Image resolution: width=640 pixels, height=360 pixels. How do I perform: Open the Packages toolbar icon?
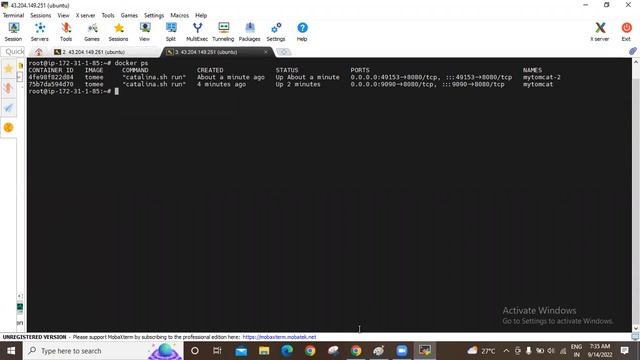tap(249, 32)
